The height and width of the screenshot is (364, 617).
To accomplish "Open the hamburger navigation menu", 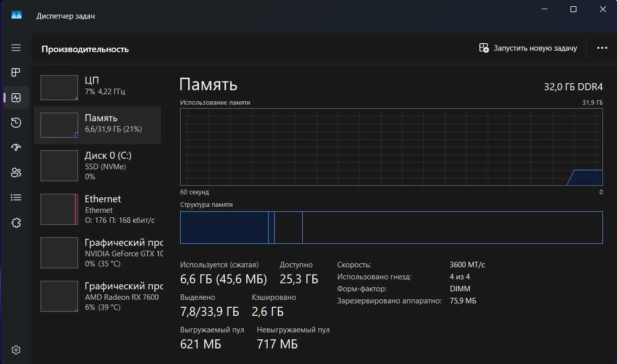I will (16, 48).
